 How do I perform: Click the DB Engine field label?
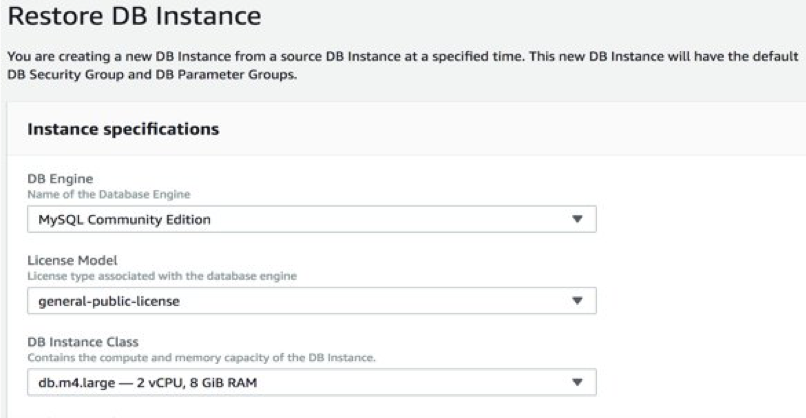pos(60,179)
